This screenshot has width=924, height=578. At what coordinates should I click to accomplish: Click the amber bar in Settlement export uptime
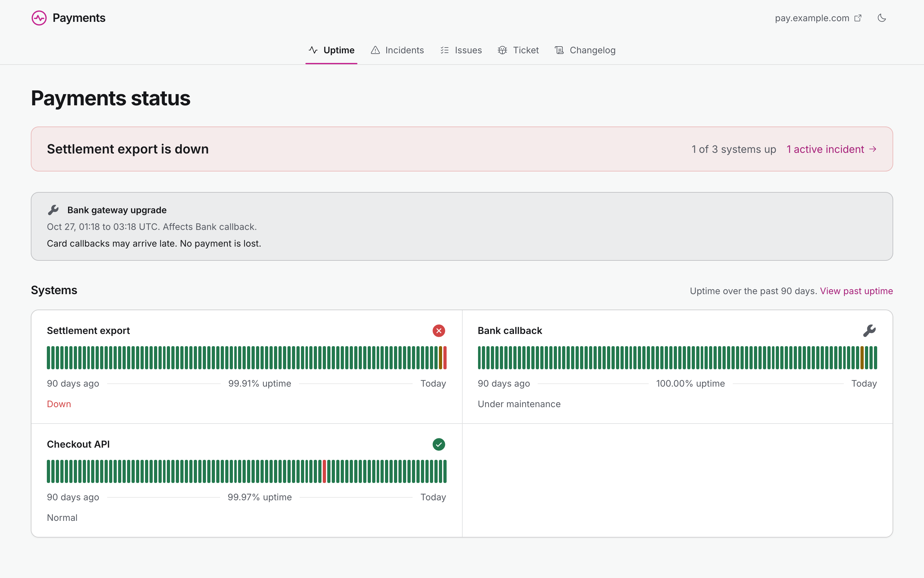441,358
